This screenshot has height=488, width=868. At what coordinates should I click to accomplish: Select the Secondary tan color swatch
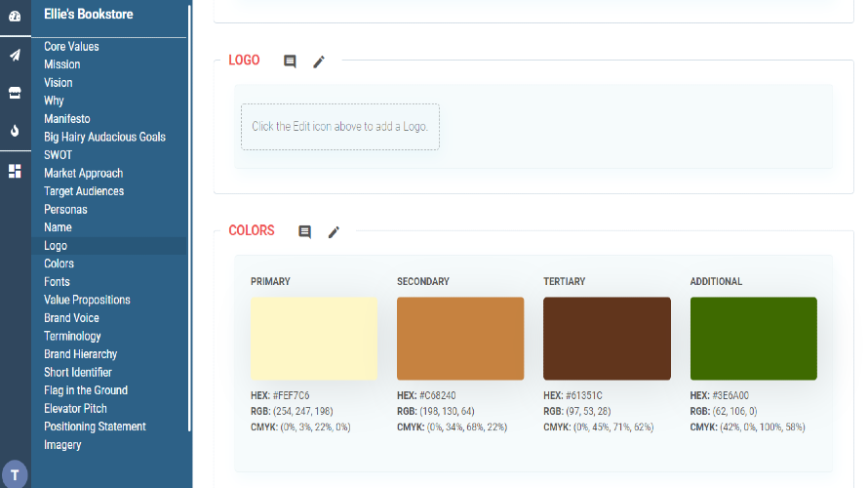pyautogui.click(x=460, y=339)
